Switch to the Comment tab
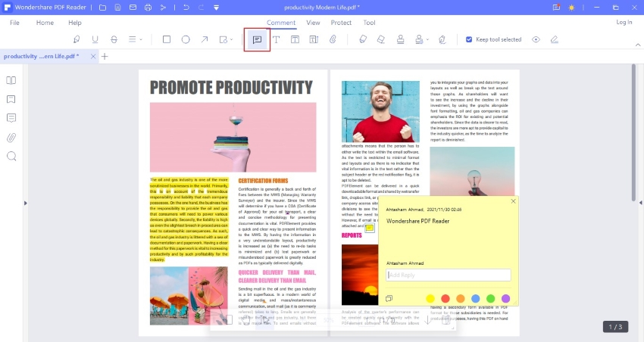Viewport: 644px width, 342px height. (281, 23)
